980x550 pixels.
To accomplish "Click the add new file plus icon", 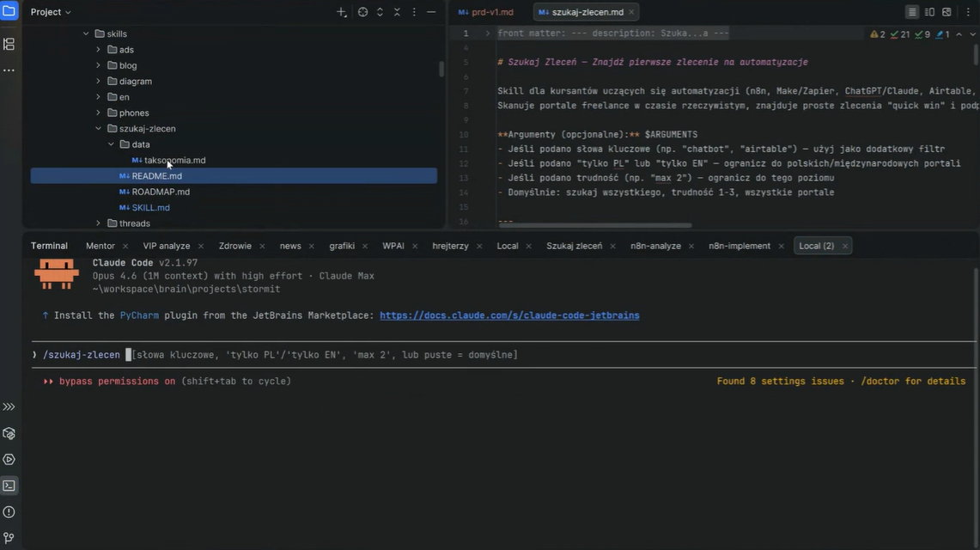I will [x=341, y=12].
